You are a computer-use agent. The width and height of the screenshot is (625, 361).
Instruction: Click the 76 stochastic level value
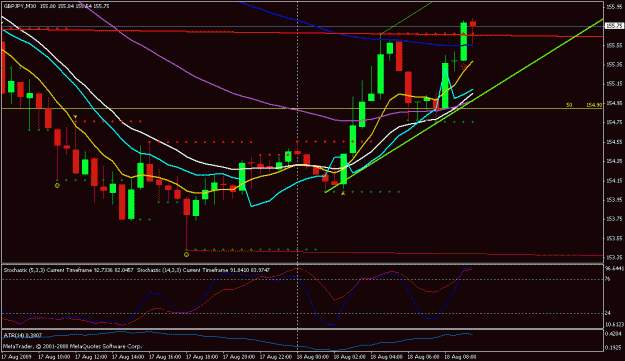608,279
